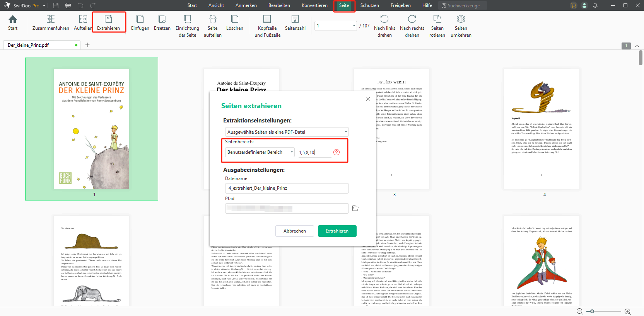This screenshot has height=316, width=644.
Task: Zoom out thumbnails with minus magnifier
Action: coord(579,311)
